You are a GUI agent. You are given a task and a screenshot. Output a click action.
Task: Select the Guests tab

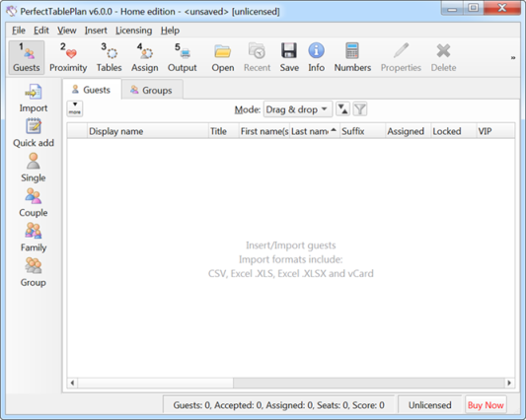(91, 90)
